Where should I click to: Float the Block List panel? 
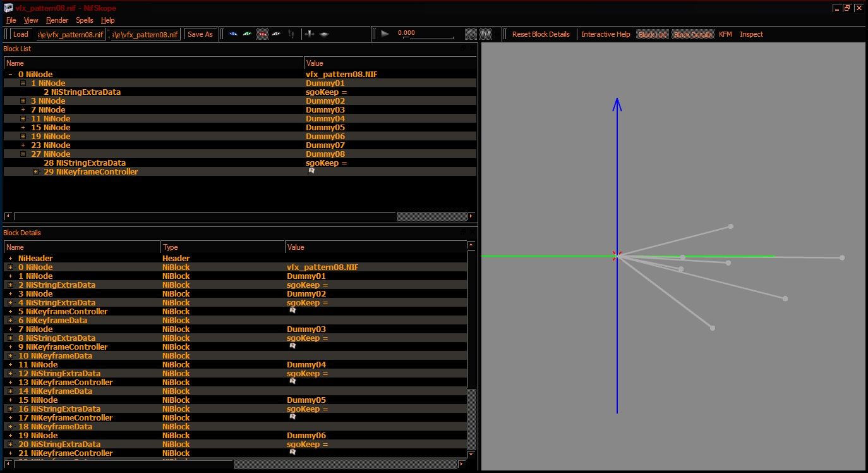point(464,49)
